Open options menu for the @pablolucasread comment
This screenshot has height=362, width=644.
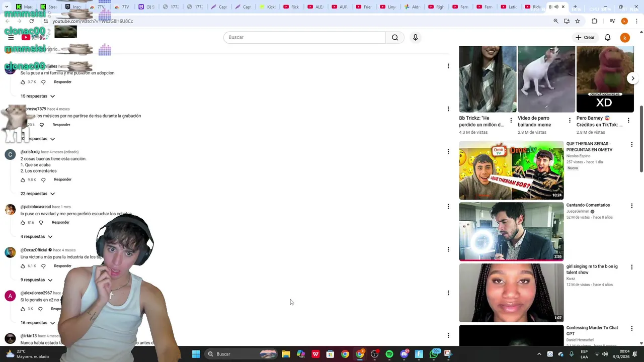pyautogui.click(x=448, y=206)
